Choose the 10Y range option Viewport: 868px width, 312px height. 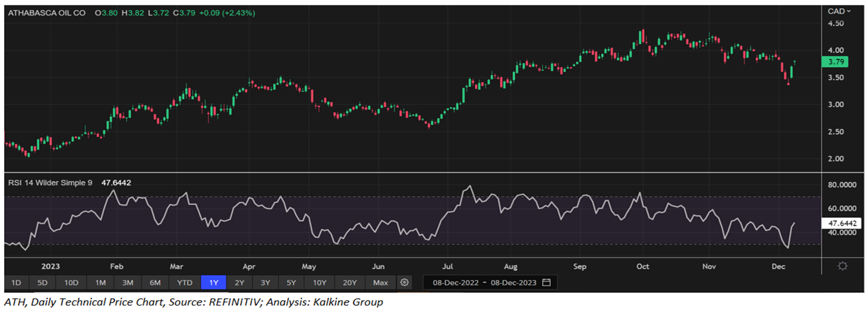coord(319,282)
